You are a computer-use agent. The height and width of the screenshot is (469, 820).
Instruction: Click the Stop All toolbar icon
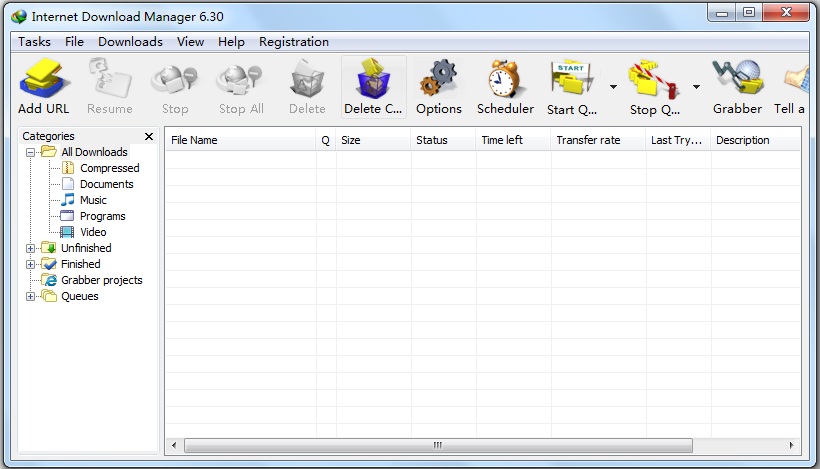pos(241,79)
